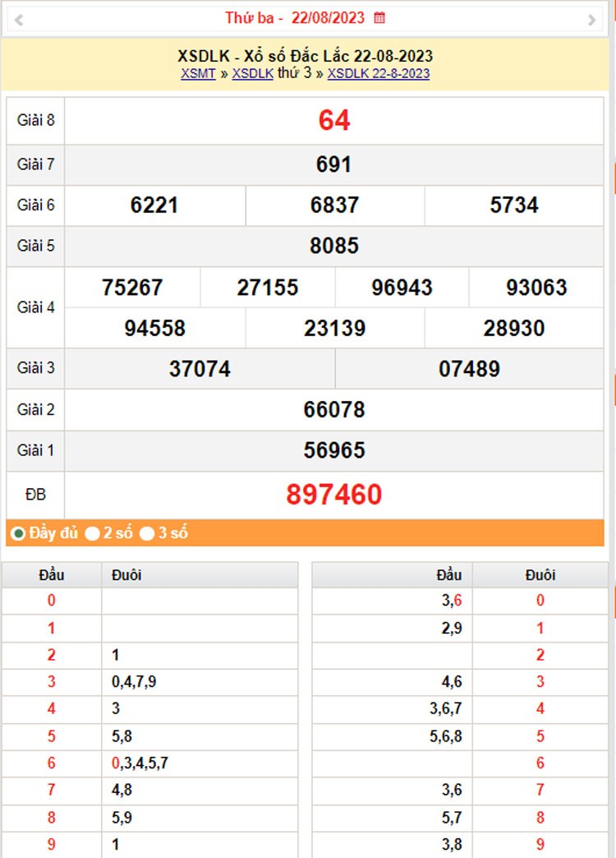Click the Giải 3 number 37074
Image resolution: width=616 pixels, height=858 pixels.
point(200,368)
